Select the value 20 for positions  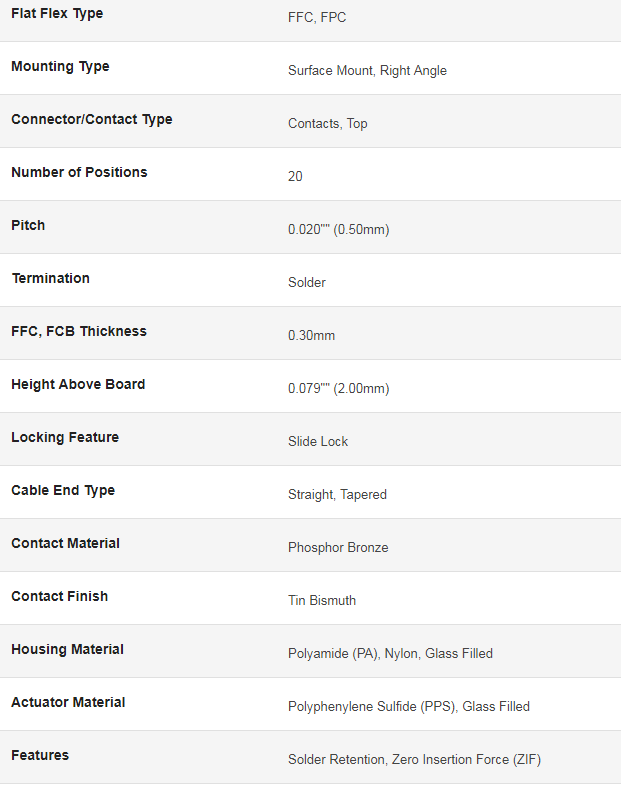(x=295, y=177)
